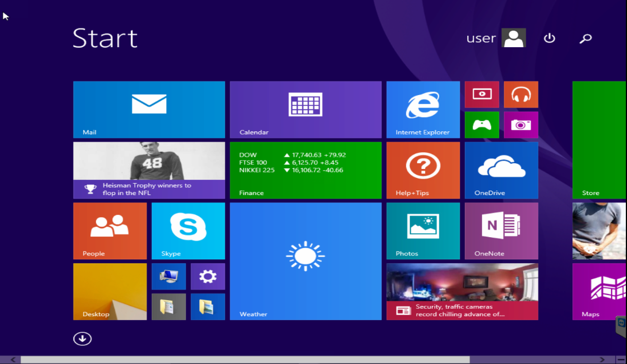
Task: Open the People tile
Action: (110, 231)
